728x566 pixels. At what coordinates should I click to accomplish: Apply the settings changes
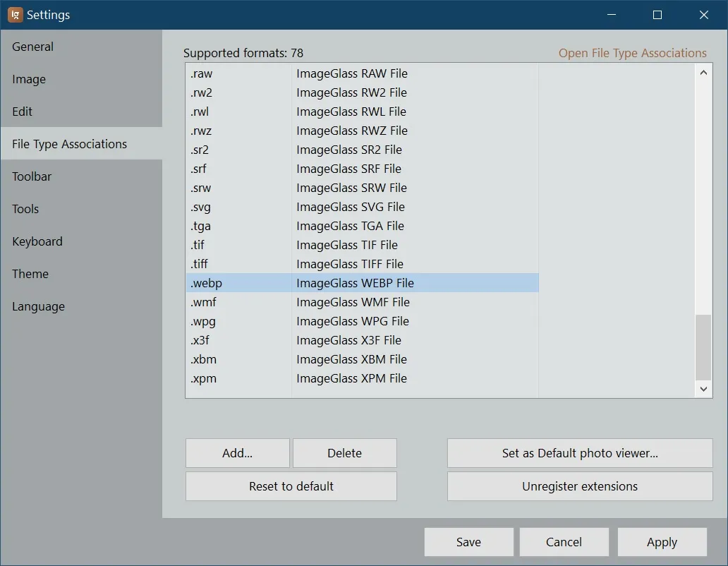pyautogui.click(x=662, y=542)
